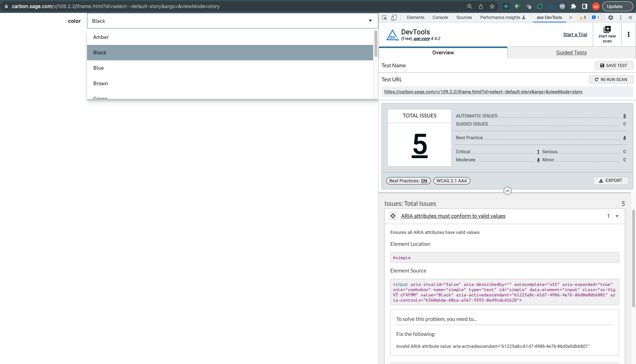Open the color combobox dropdown arrow
The image size is (636, 364).
point(370,21)
